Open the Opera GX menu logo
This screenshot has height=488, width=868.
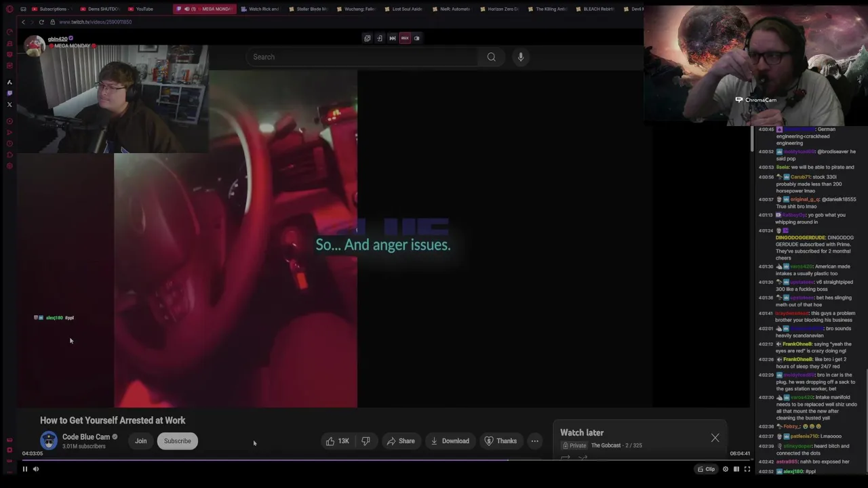9,9
